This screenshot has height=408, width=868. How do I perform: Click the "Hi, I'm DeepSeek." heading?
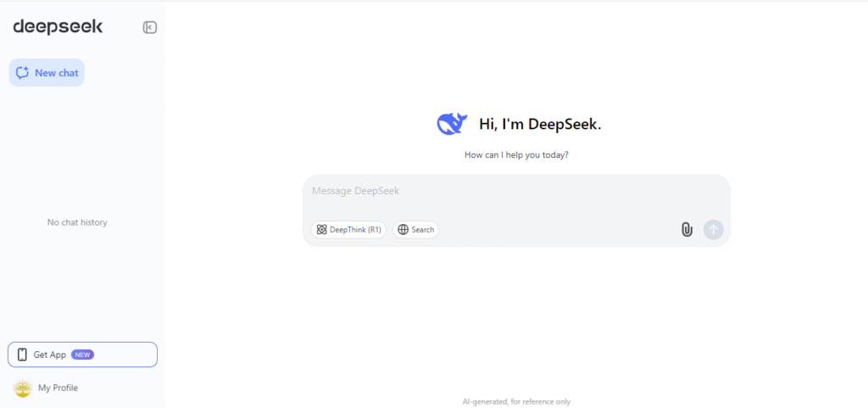[540, 125]
